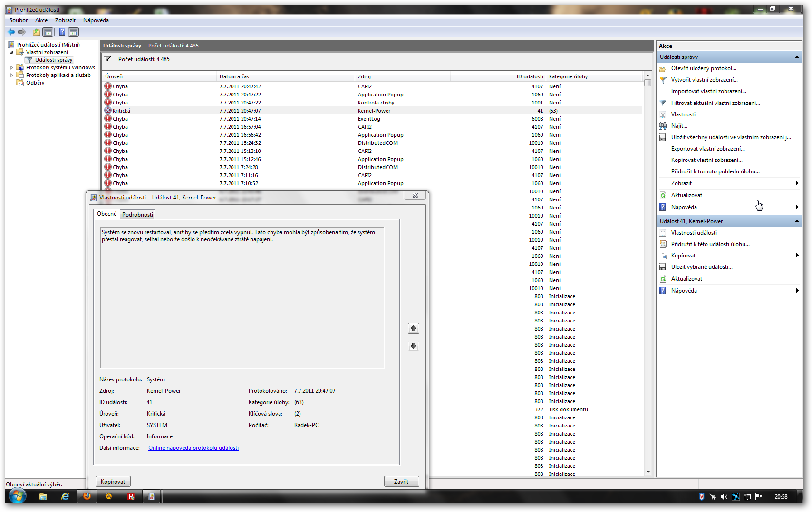Click the Zavřít button
Viewport: 812px width, 512px height.
pos(401,482)
